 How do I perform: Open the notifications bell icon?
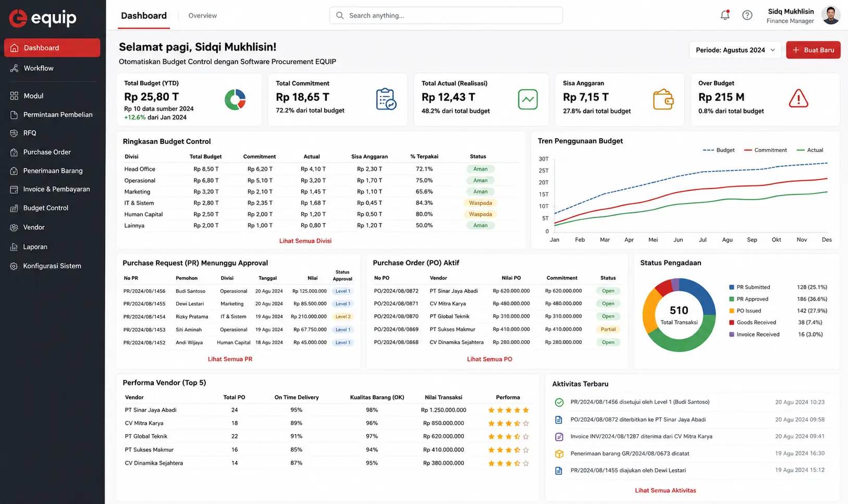click(x=725, y=15)
